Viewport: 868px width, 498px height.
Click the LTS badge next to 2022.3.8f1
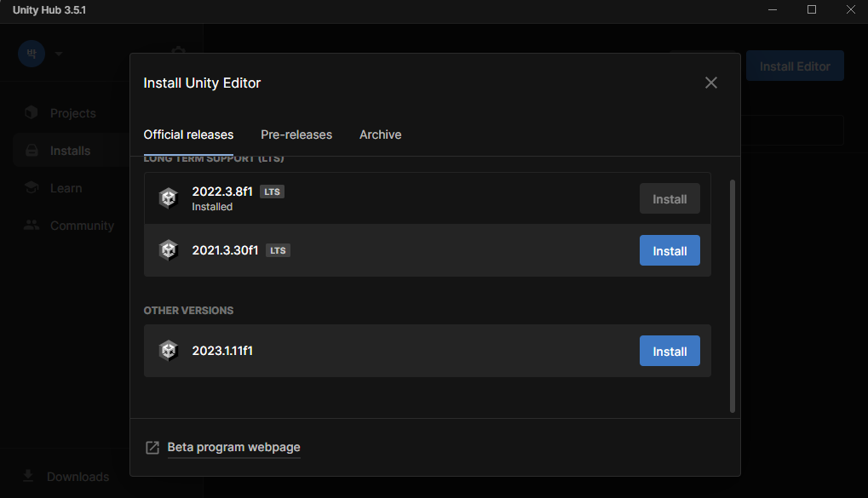coord(272,192)
